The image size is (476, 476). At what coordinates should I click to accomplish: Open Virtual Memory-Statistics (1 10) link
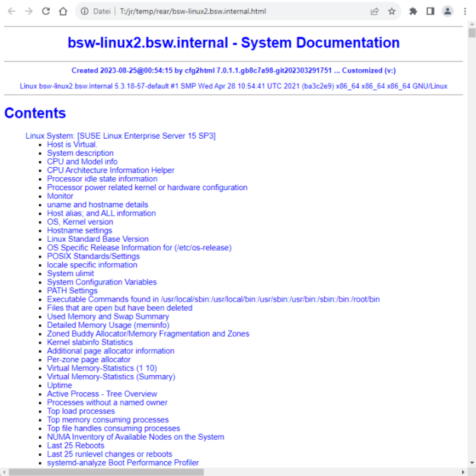102,368
